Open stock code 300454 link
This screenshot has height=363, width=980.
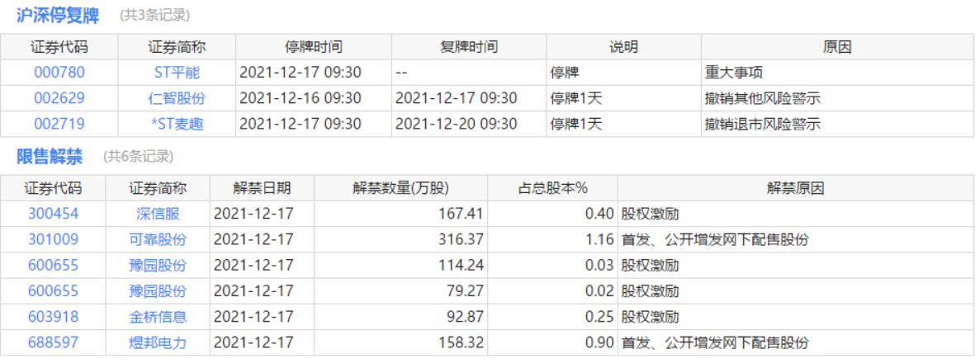pos(53,214)
